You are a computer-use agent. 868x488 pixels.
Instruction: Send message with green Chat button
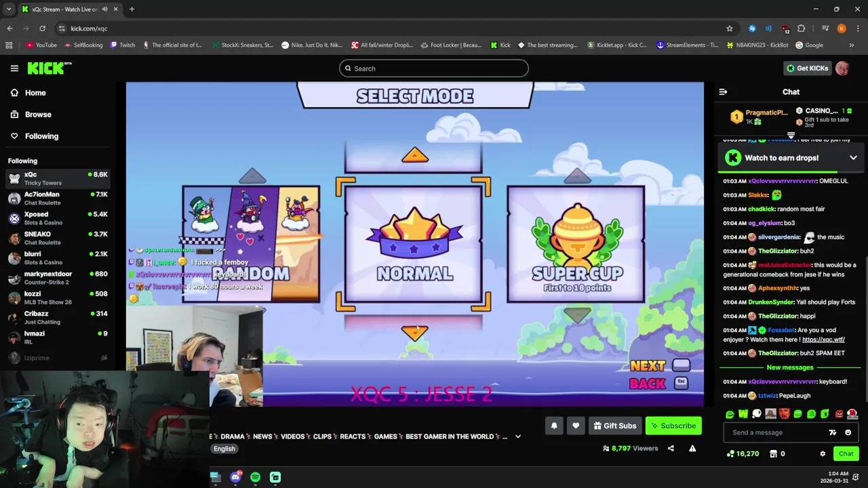(x=846, y=454)
